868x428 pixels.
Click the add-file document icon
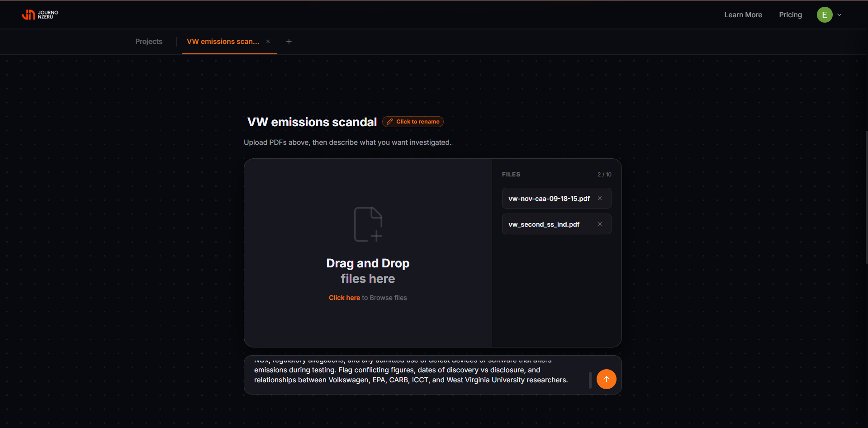[368, 224]
